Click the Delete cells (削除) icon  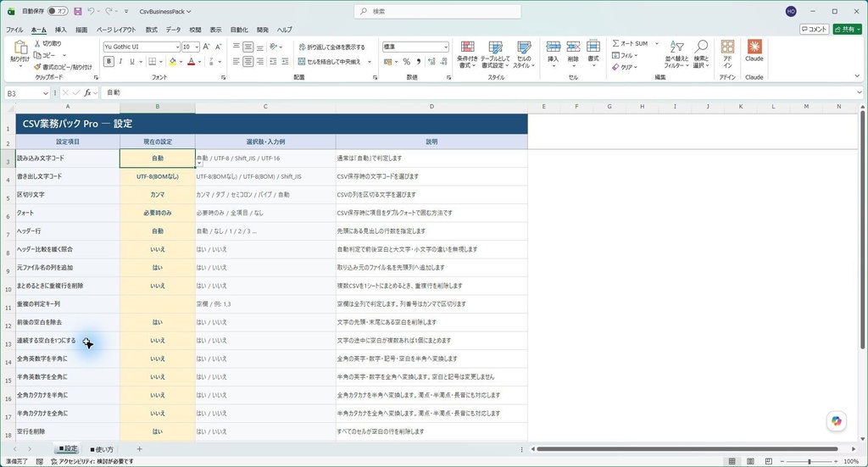coord(573,47)
